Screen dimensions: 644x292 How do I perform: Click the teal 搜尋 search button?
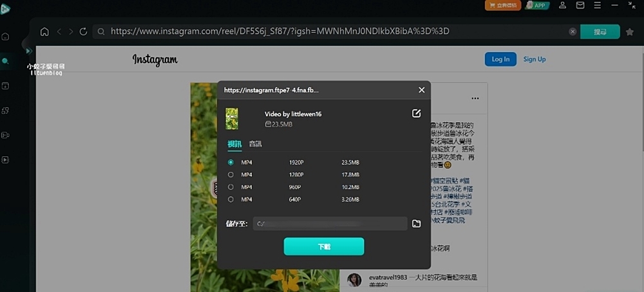click(600, 32)
